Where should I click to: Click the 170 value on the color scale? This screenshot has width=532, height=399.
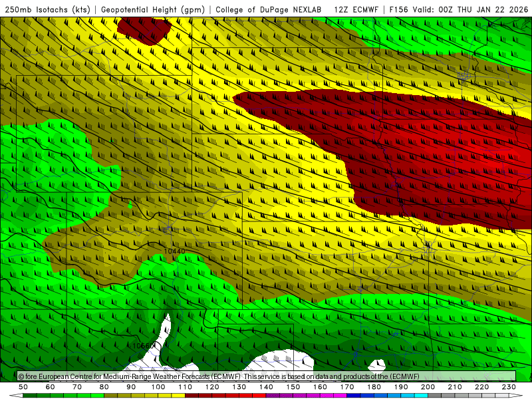347,387
